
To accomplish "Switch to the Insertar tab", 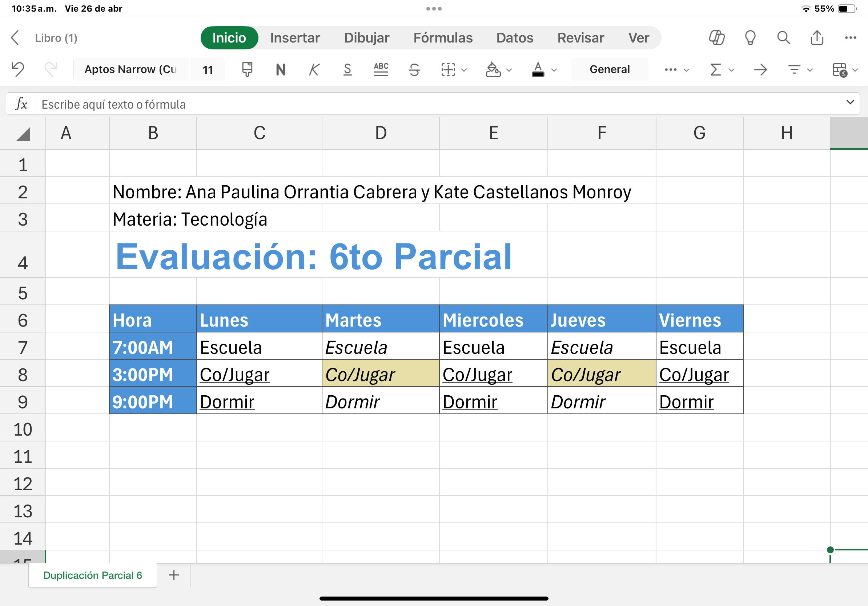I will click(295, 38).
